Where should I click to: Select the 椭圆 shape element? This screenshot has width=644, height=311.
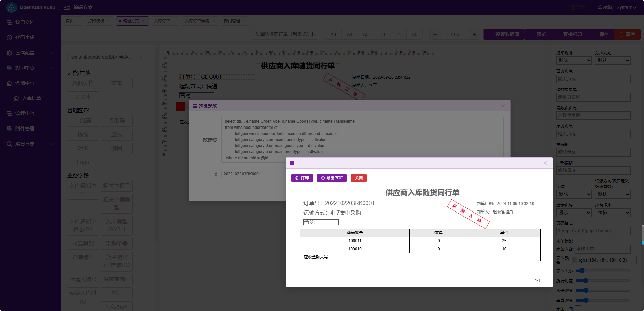117,148
